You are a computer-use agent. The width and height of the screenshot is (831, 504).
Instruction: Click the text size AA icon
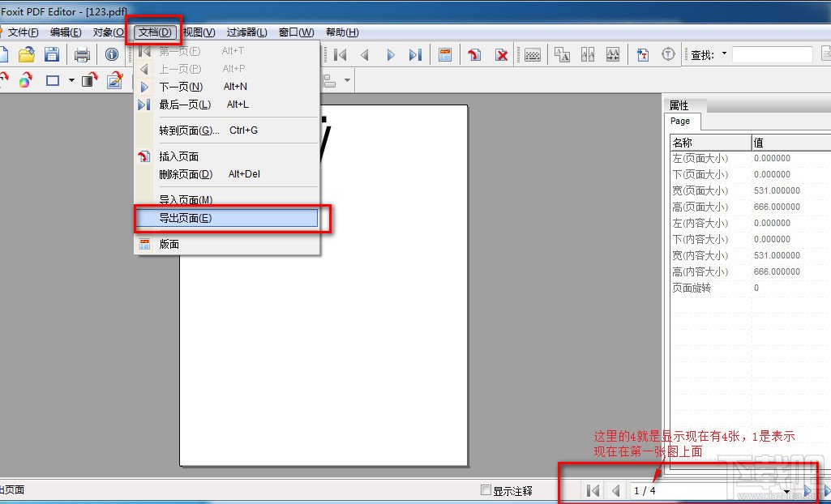pos(562,54)
